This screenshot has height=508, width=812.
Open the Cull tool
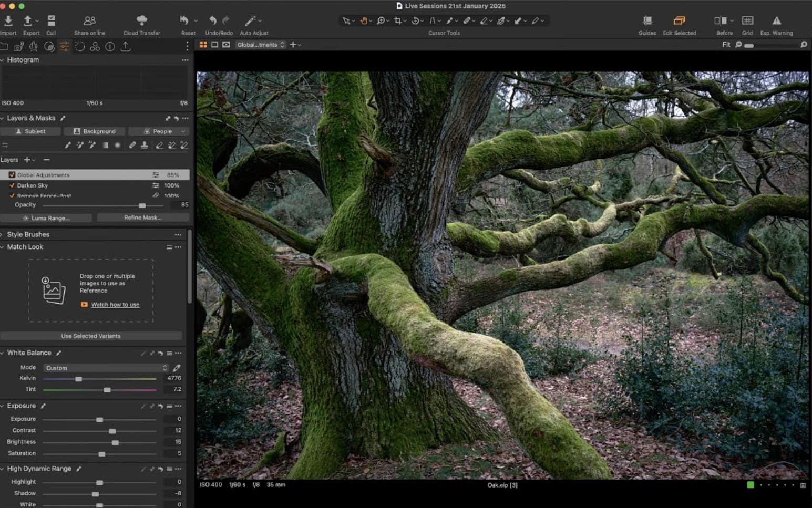tap(51, 21)
